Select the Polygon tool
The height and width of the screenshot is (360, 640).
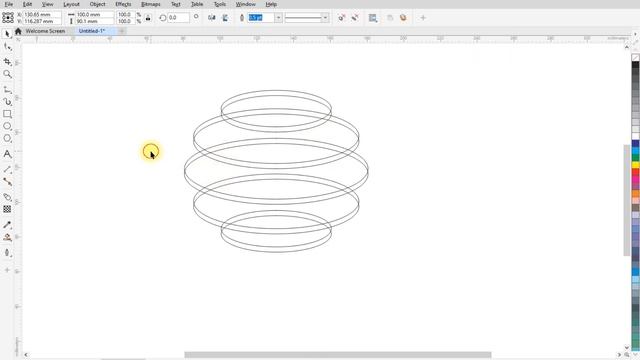pyautogui.click(x=7, y=138)
